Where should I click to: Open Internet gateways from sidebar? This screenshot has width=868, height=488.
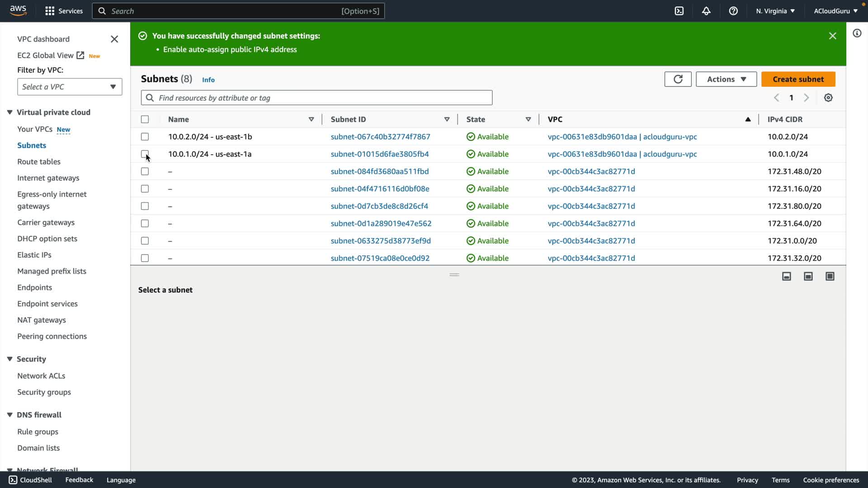pos(48,178)
